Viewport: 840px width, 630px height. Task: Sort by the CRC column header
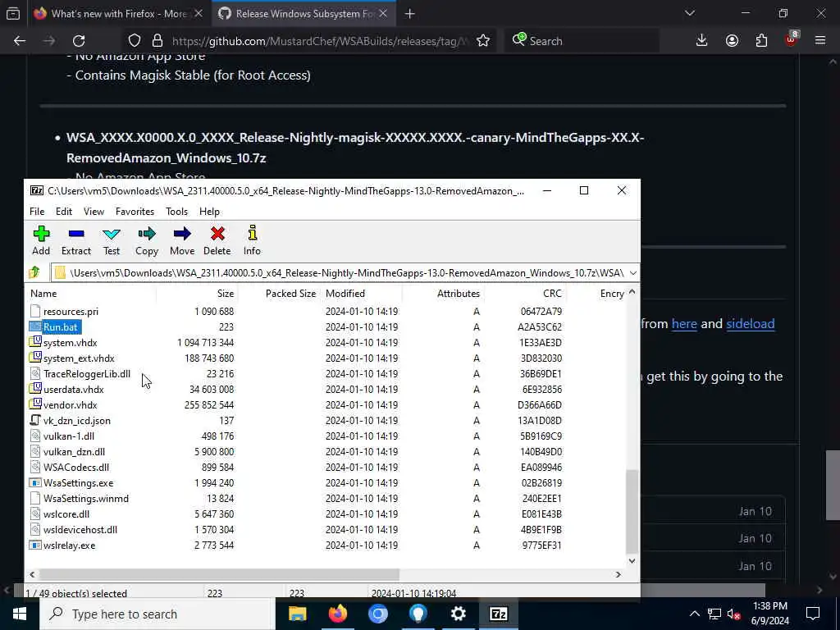coord(526,294)
